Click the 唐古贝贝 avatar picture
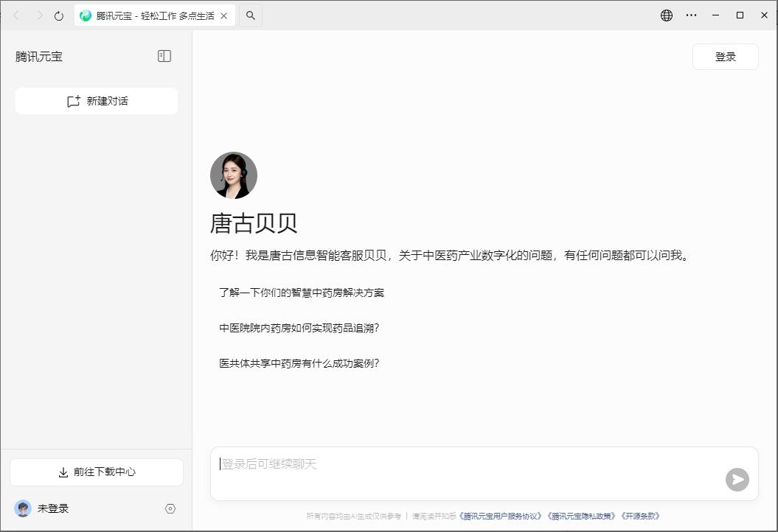Viewport: 778px width, 532px height. [x=234, y=175]
